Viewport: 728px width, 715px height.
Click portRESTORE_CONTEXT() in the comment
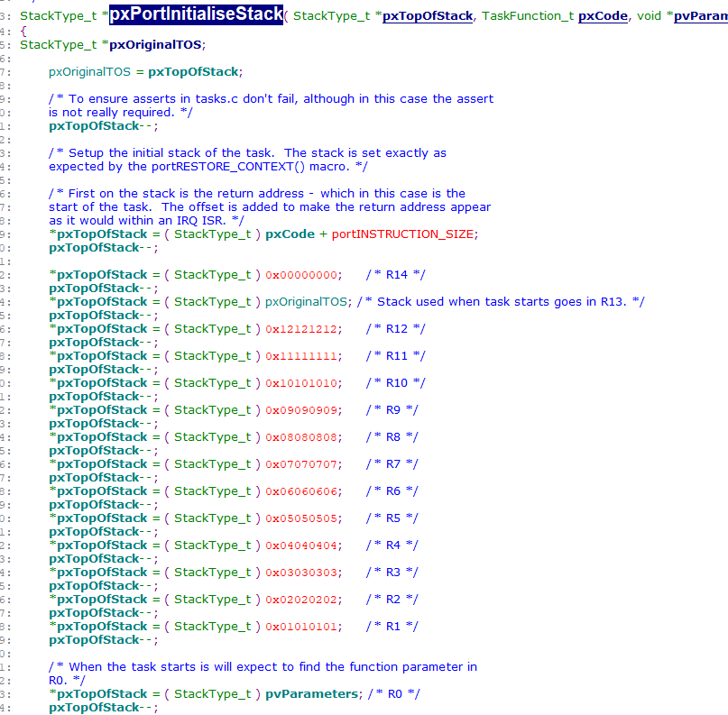point(228,167)
